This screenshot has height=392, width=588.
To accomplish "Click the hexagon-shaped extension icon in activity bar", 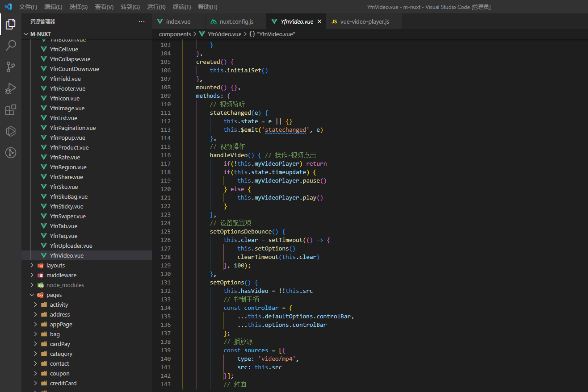I will point(11,131).
